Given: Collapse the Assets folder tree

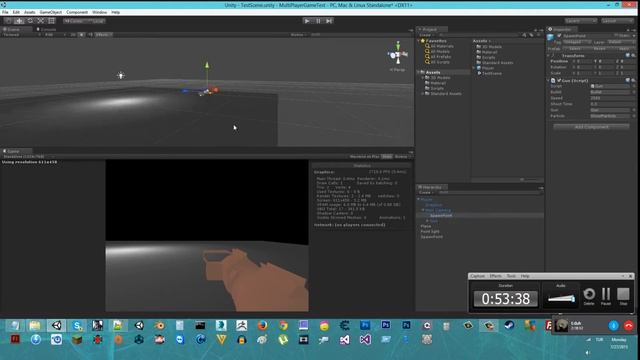Looking at the screenshot, I should pos(419,72).
